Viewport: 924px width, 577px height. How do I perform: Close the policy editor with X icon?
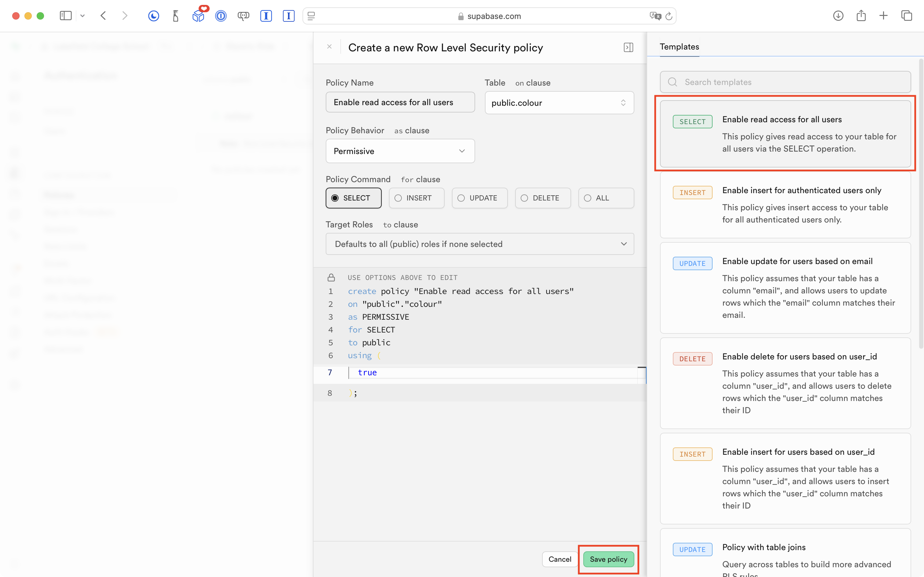coord(329,46)
